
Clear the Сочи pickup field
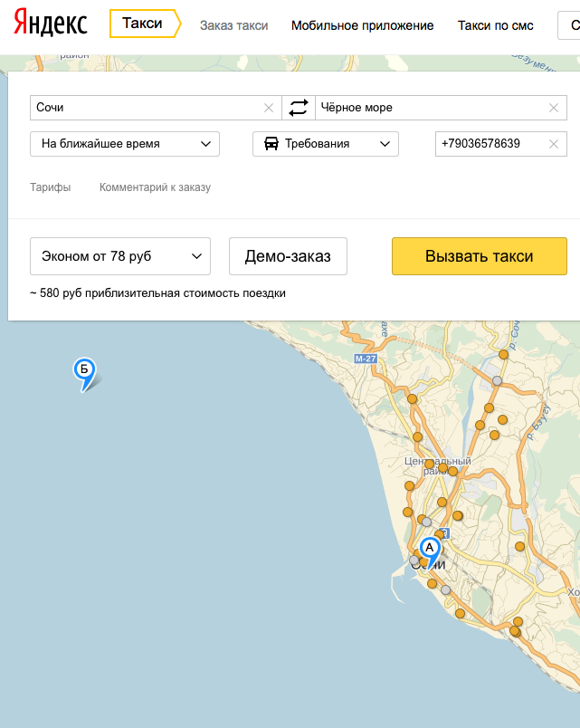coord(269,108)
